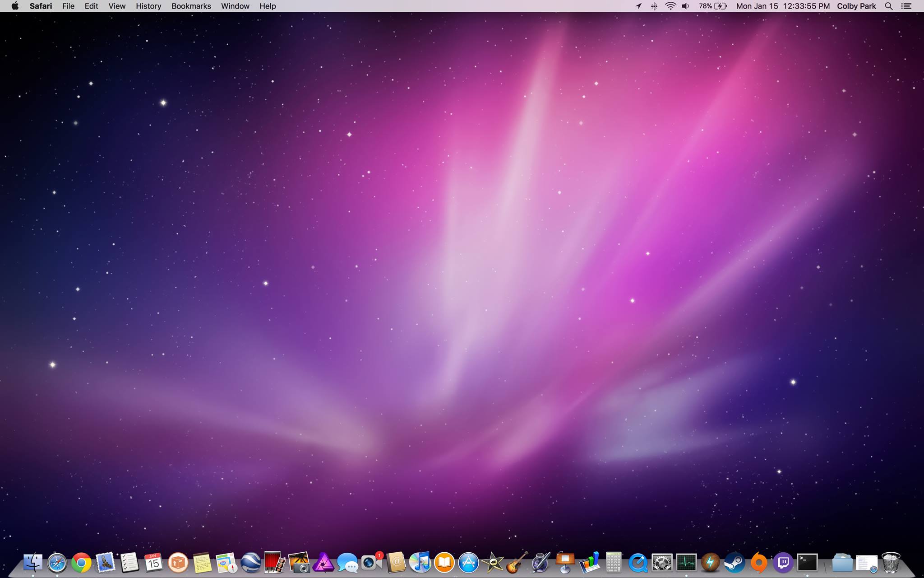924x578 pixels.
Task: Open GarageBand guitar icon
Action: coord(517,563)
